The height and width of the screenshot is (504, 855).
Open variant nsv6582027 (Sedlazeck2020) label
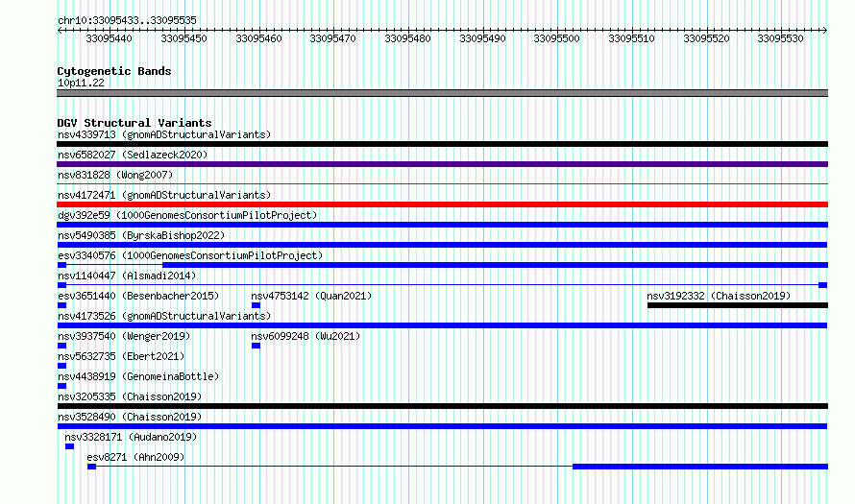coord(133,155)
